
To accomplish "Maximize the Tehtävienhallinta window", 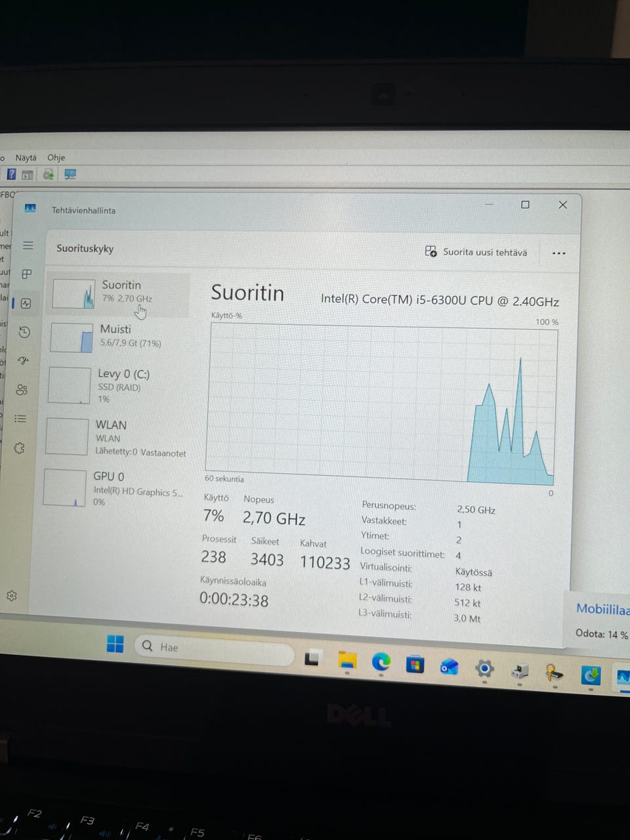I will point(525,205).
